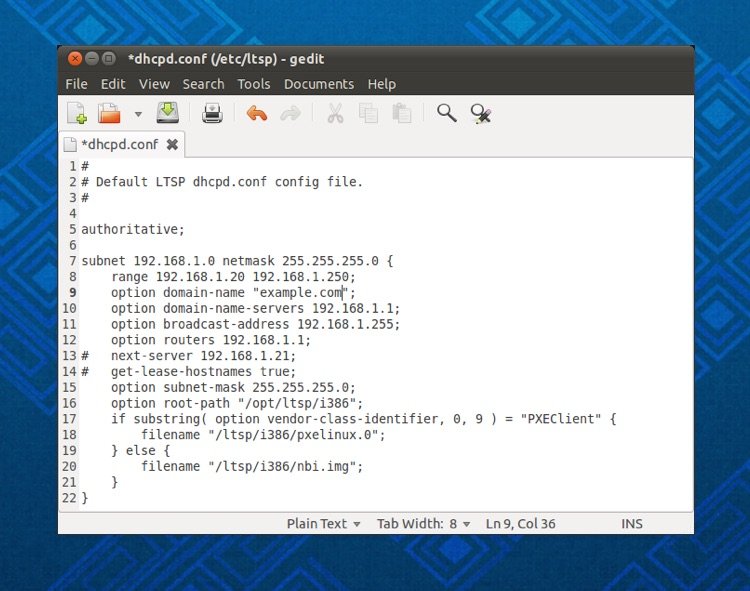The image size is (750, 591).
Task: Click the Open file folder icon
Action: [x=108, y=113]
